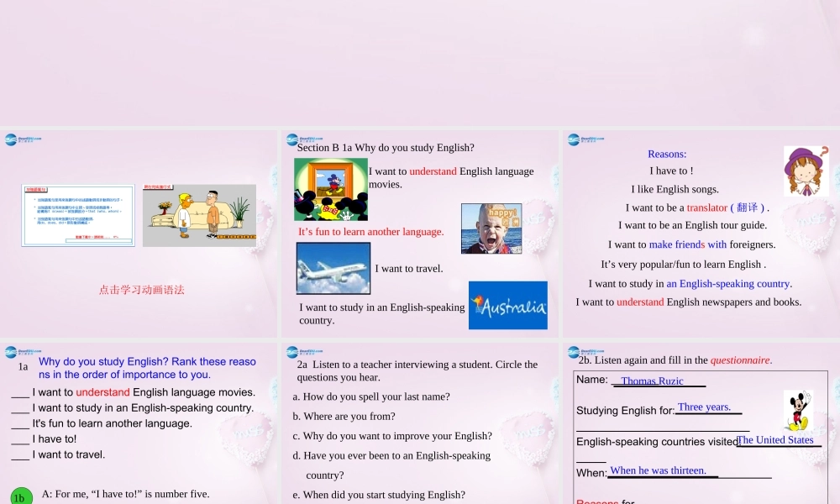
Task: Click the happy baby photo
Action: coord(491,228)
